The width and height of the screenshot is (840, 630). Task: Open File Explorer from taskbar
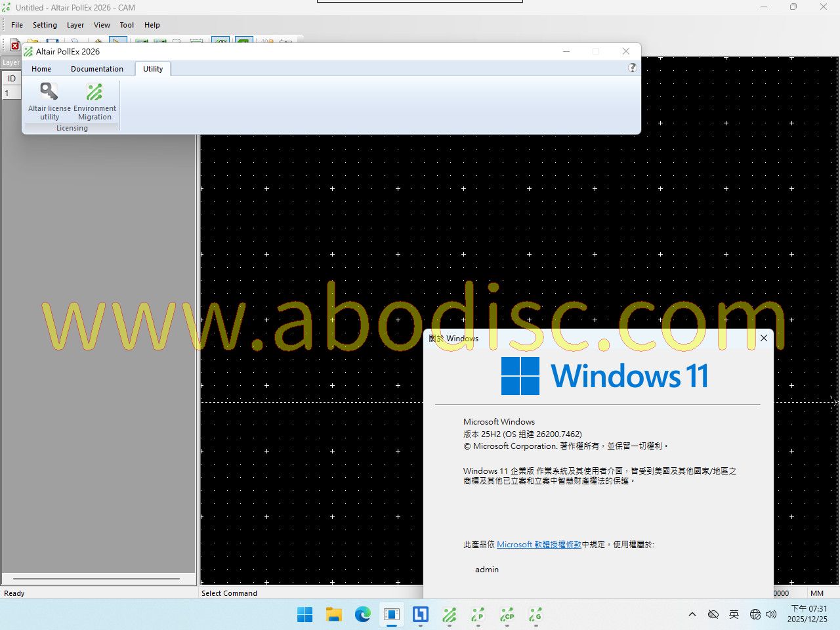334,615
